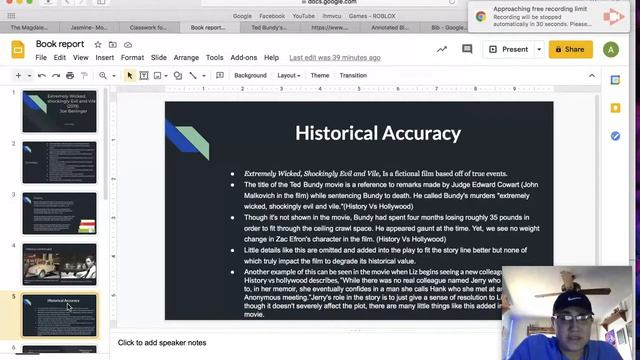Open the Keep notes side panel icon
640x360 pixels.
point(616,108)
